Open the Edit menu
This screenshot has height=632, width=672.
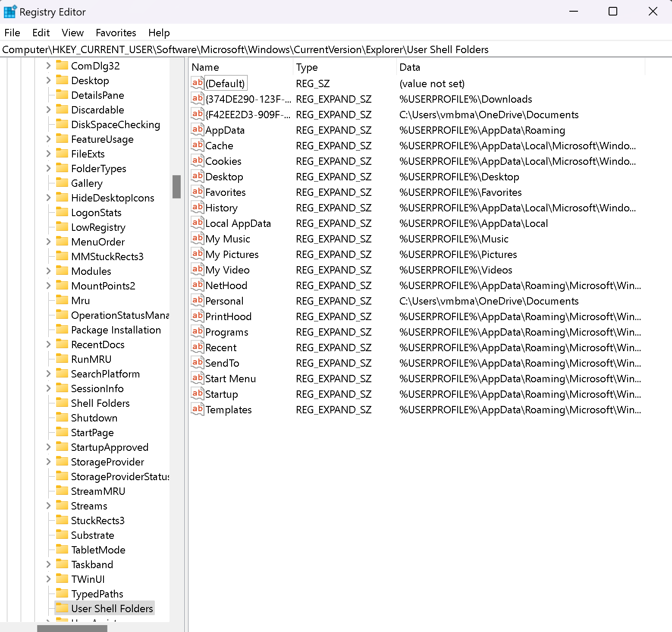point(41,33)
